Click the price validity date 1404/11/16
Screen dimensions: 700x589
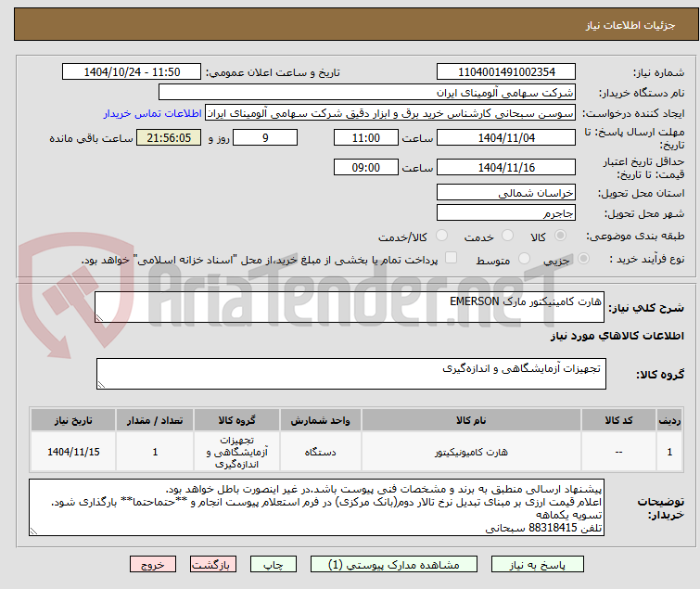pos(506,168)
